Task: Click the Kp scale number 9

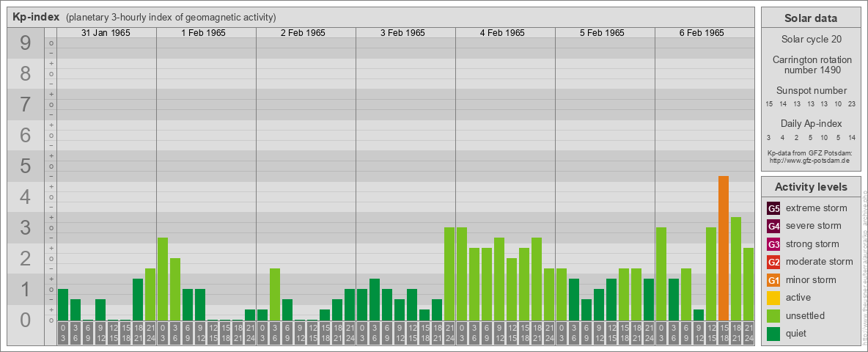Action: coord(25,43)
